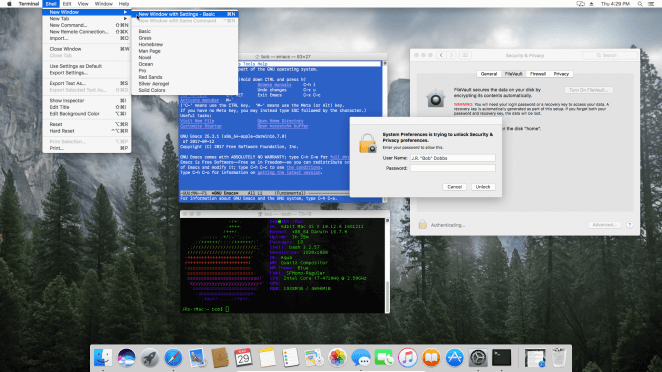
Task: Open Launchpad rocket icon in dock
Action: pyautogui.click(x=149, y=358)
